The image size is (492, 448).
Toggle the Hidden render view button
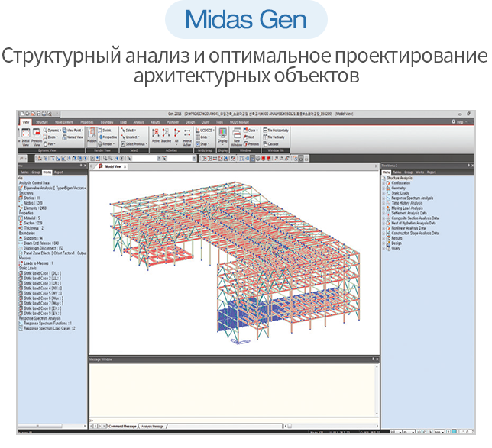click(92, 137)
